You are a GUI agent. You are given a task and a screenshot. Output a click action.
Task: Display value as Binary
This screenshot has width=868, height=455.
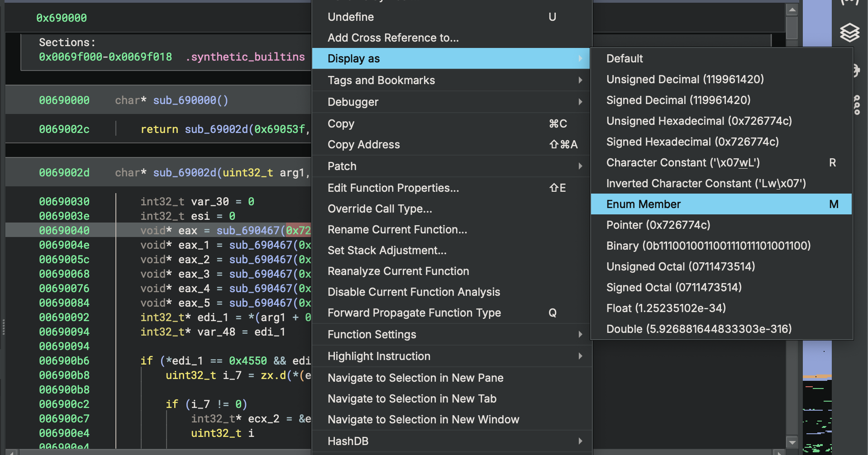[721, 246]
